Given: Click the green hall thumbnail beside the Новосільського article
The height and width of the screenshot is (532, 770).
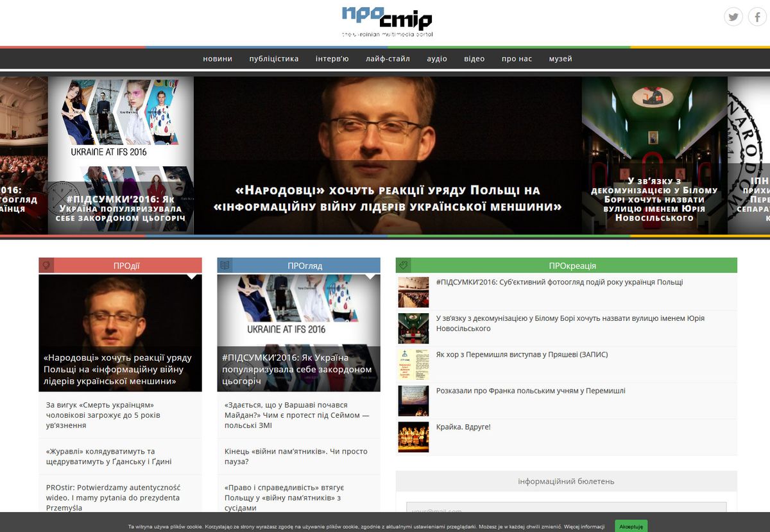Looking at the screenshot, I should coord(413,329).
